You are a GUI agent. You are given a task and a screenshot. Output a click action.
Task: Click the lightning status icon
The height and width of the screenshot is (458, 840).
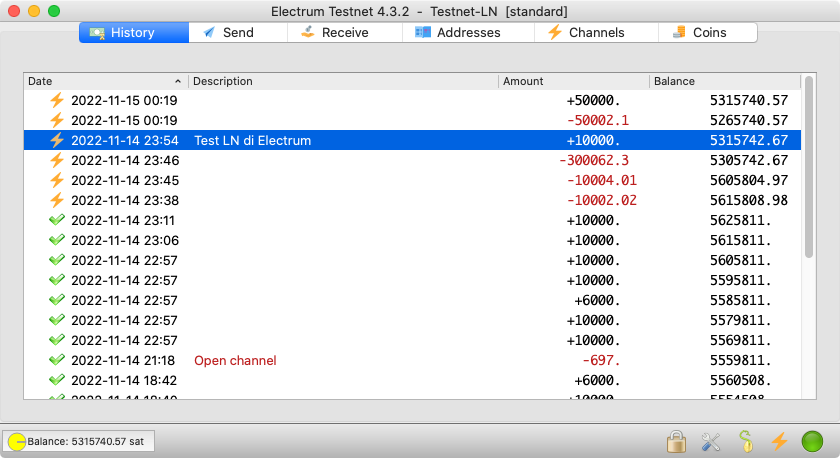tap(779, 441)
